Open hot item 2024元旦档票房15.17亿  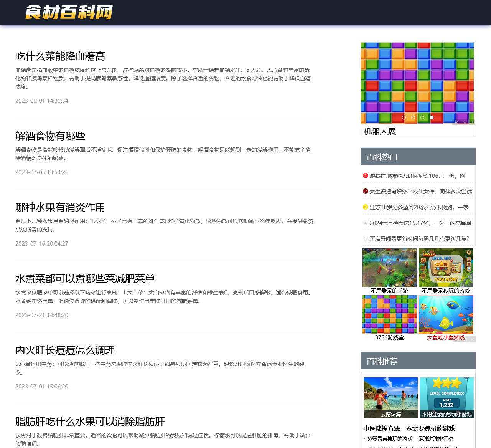coord(420,223)
